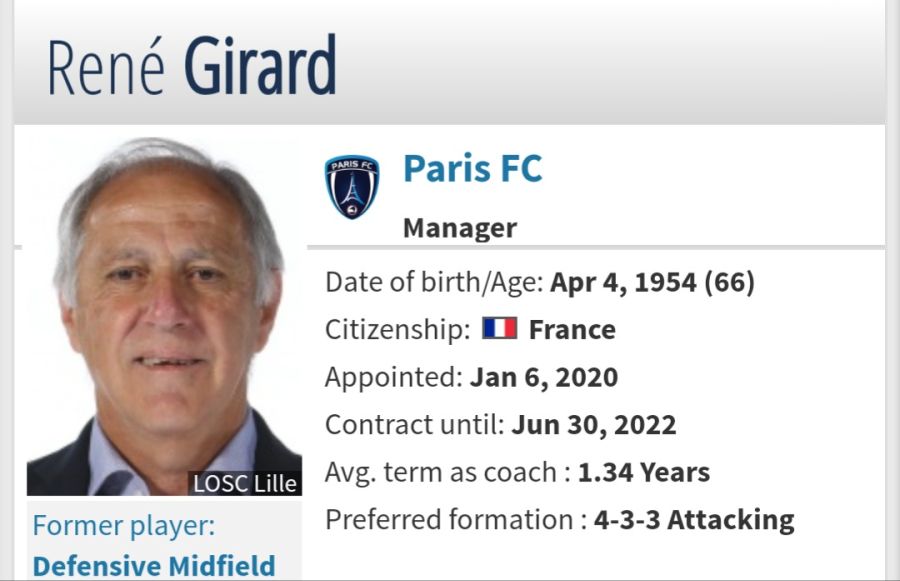Click the Paris FC club crest icon

(352, 187)
